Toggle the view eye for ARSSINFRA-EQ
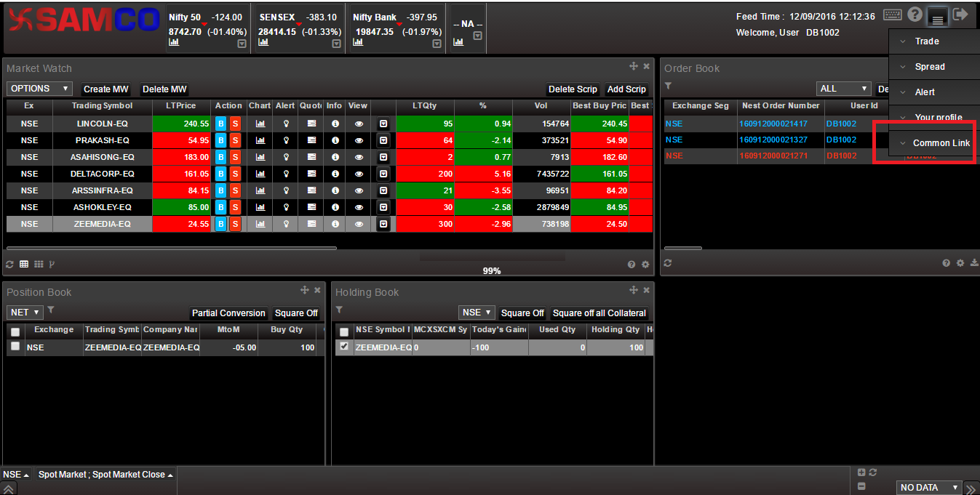The image size is (980, 495). (x=359, y=190)
